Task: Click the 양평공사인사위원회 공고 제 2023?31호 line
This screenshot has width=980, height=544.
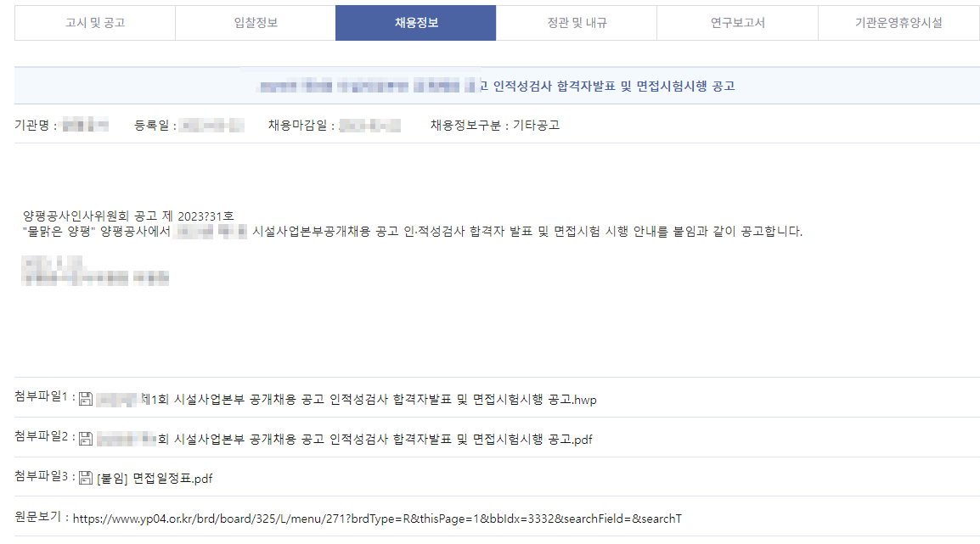Action: 128,216
